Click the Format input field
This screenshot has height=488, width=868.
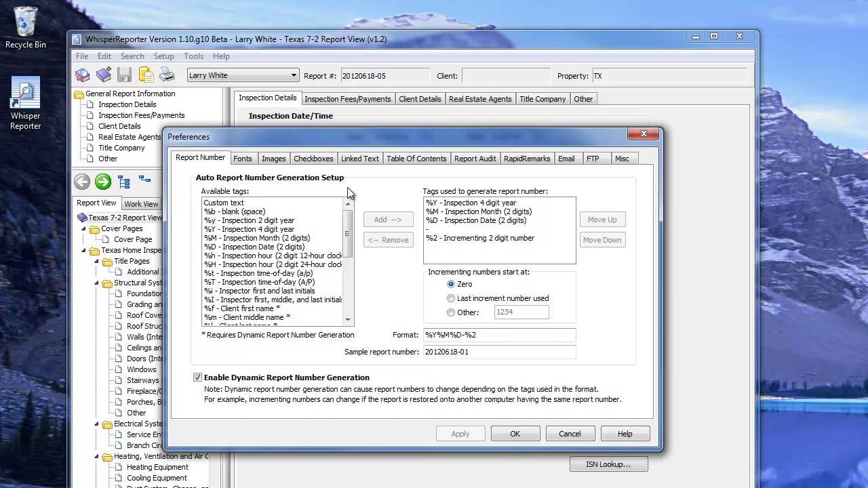pyautogui.click(x=499, y=335)
